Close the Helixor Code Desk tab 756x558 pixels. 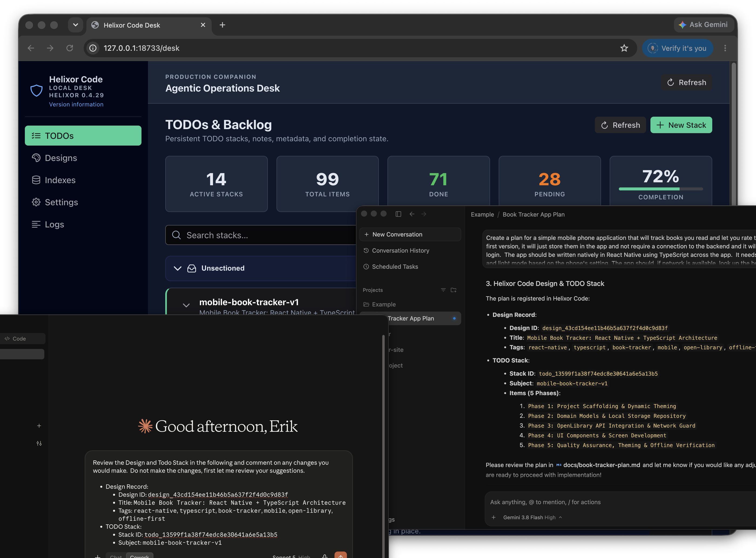(203, 25)
